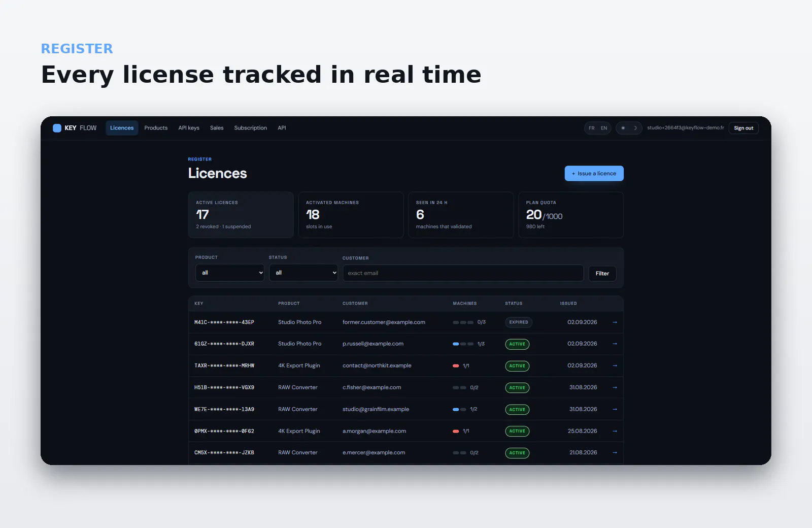The width and height of the screenshot is (812, 528).
Task: Switch to light theme sun icon
Action: 623,128
